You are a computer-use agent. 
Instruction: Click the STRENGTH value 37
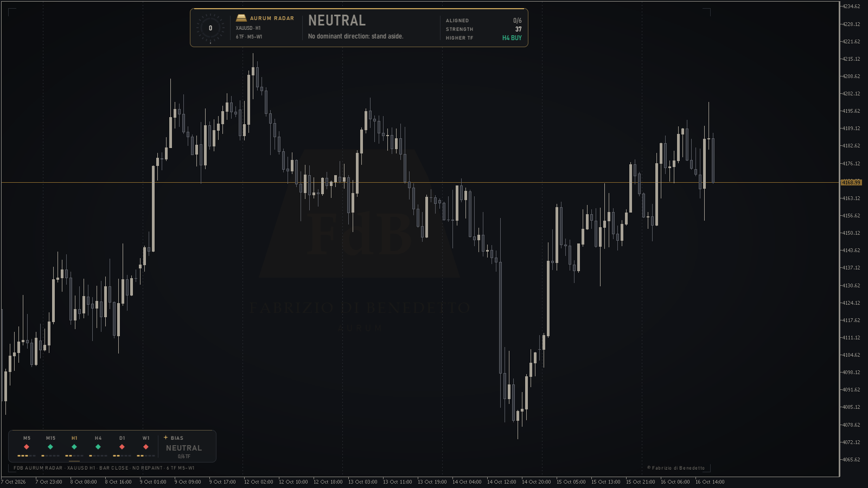coord(519,29)
